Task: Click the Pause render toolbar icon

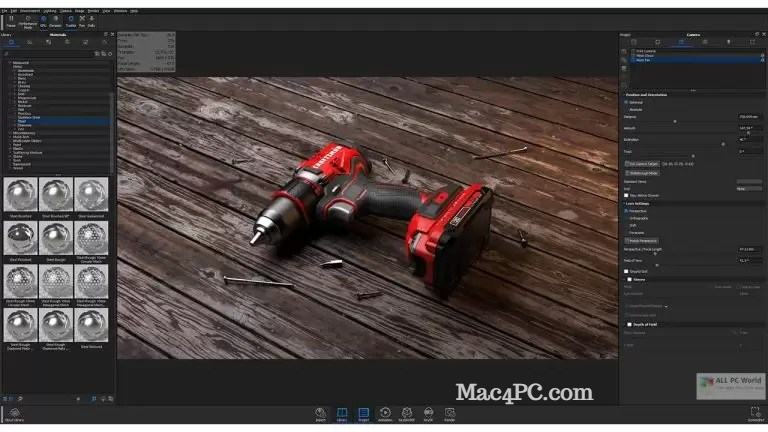Action: tap(11, 21)
